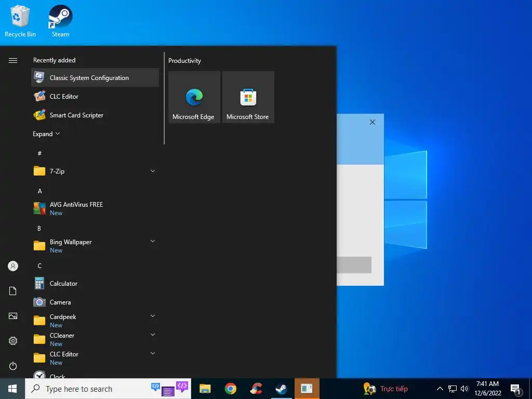
Task: Switch to Steam on the taskbar
Action: click(281, 389)
